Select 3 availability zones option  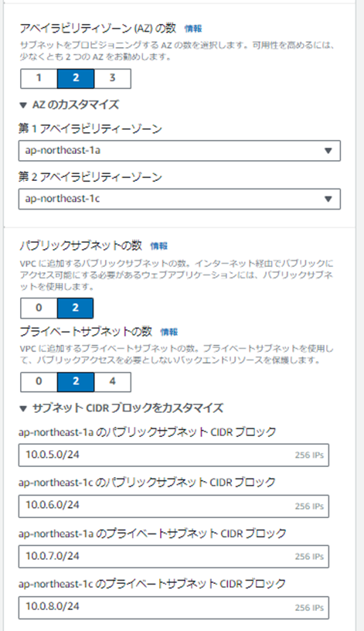[112, 78]
